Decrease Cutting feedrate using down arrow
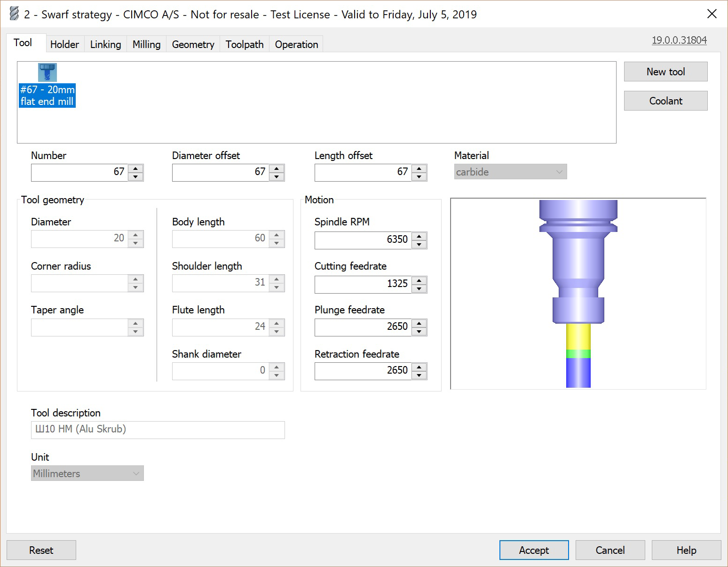The height and width of the screenshot is (567, 728). coord(419,288)
